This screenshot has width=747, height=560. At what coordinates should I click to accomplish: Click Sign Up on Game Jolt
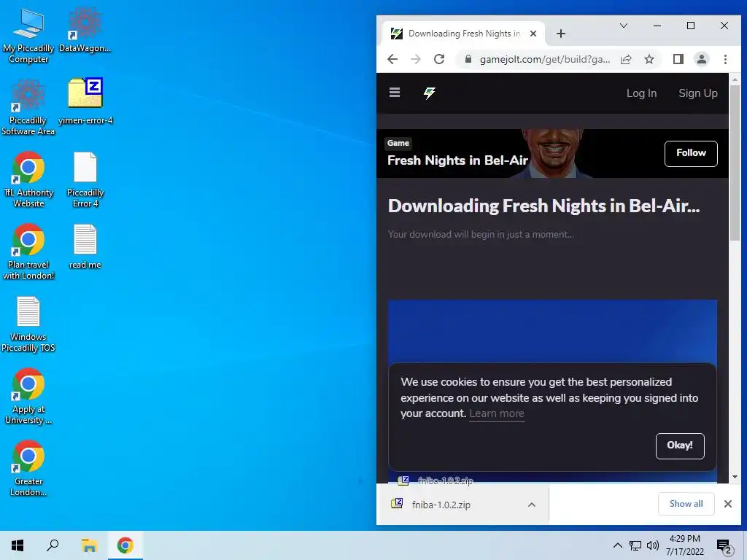click(698, 93)
